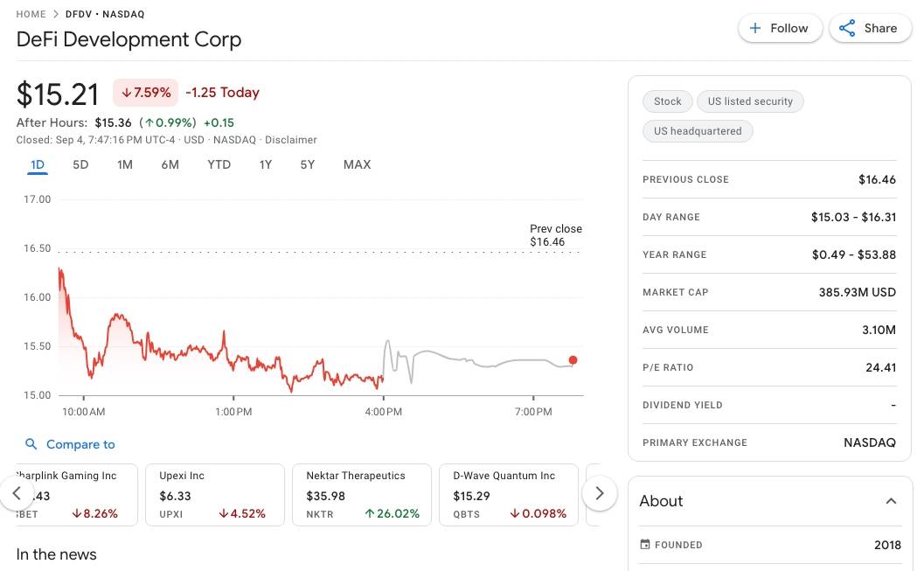924x571 pixels.
Task: Click the US headquartered chip
Action: (x=698, y=131)
